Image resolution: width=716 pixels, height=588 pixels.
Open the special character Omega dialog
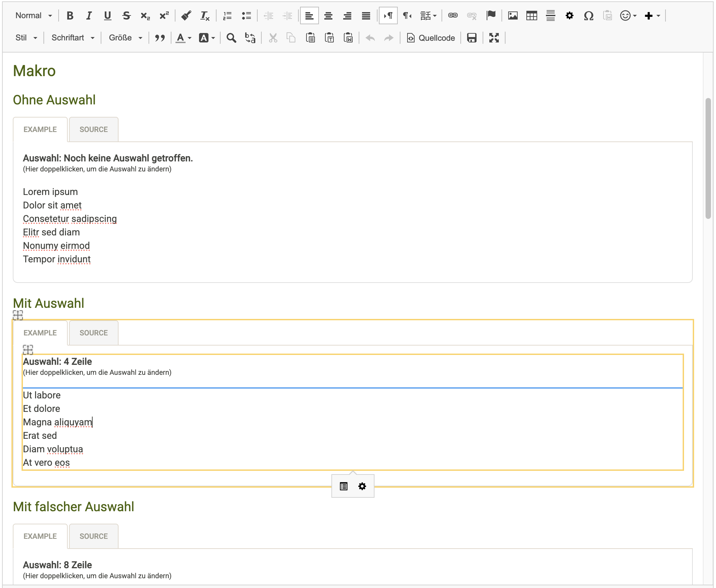pyautogui.click(x=588, y=15)
